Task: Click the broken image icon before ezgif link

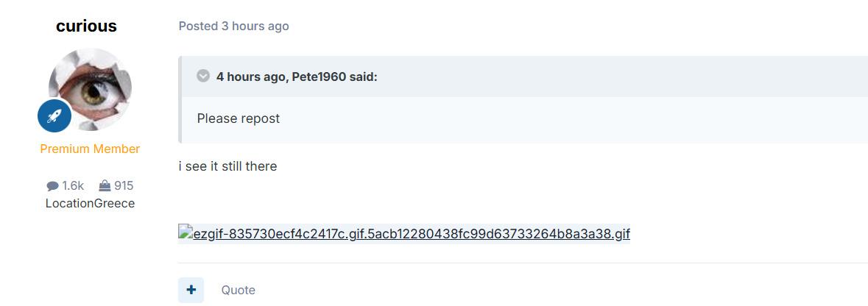Action: click(x=186, y=234)
